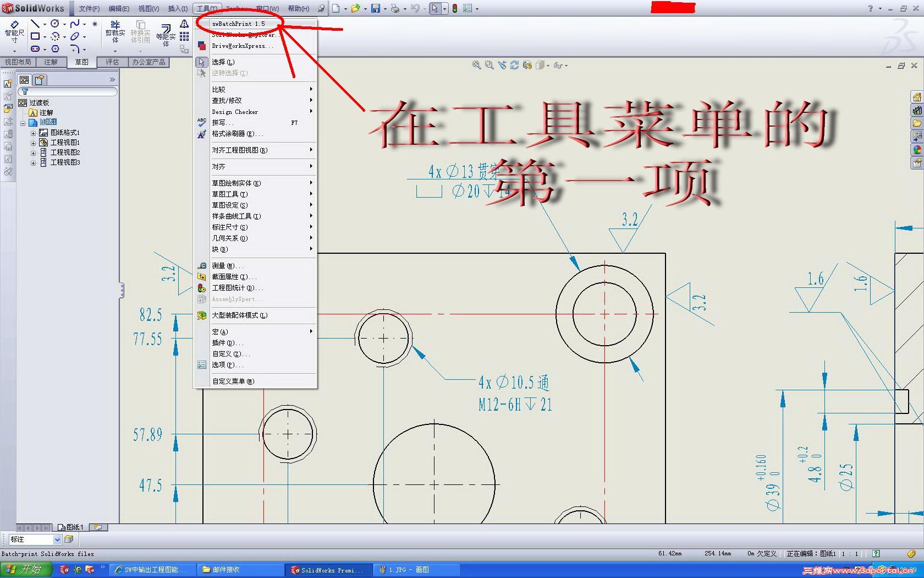Click the Smart Dimension (智能尺寸) tool
Viewport: 924px width, 578px height.
[x=14, y=32]
